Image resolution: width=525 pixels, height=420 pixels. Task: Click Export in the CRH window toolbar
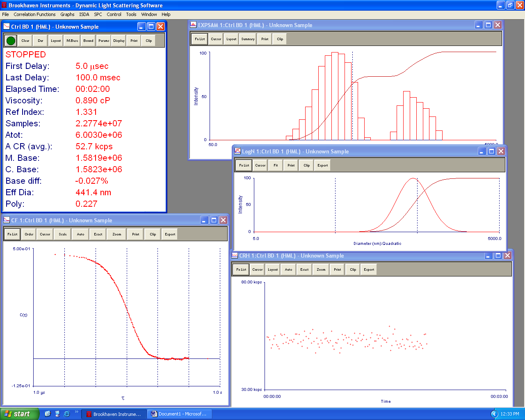369,269
